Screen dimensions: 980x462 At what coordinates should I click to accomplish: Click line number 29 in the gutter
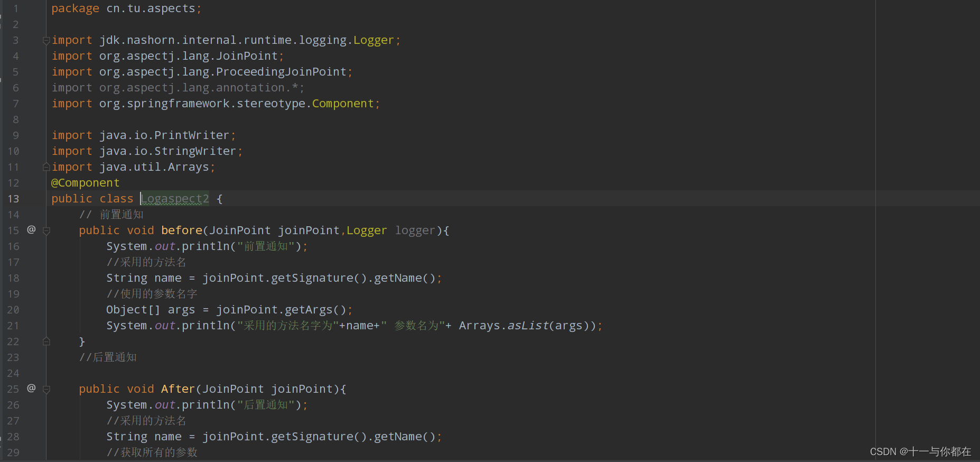tap(13, 452)
